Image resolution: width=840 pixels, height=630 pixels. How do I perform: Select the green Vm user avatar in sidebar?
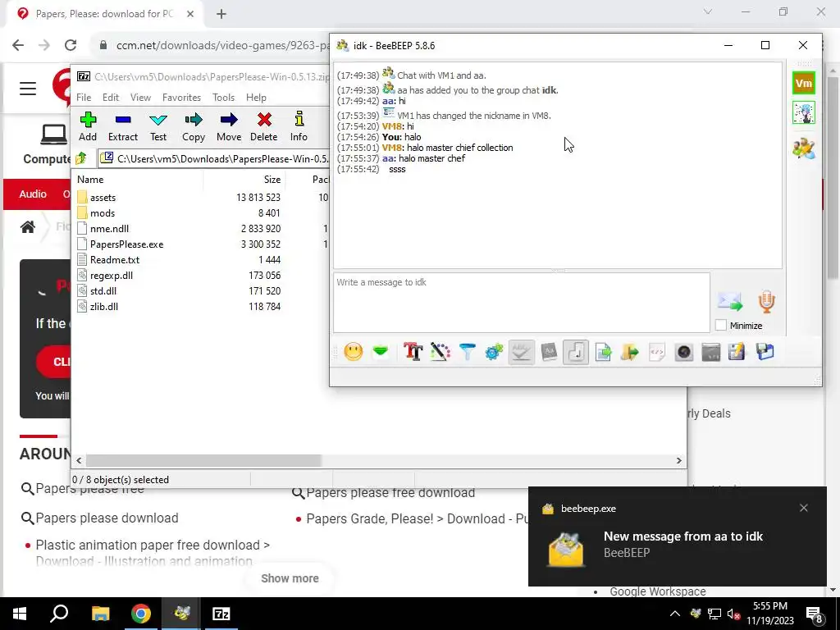pos(804,83)
